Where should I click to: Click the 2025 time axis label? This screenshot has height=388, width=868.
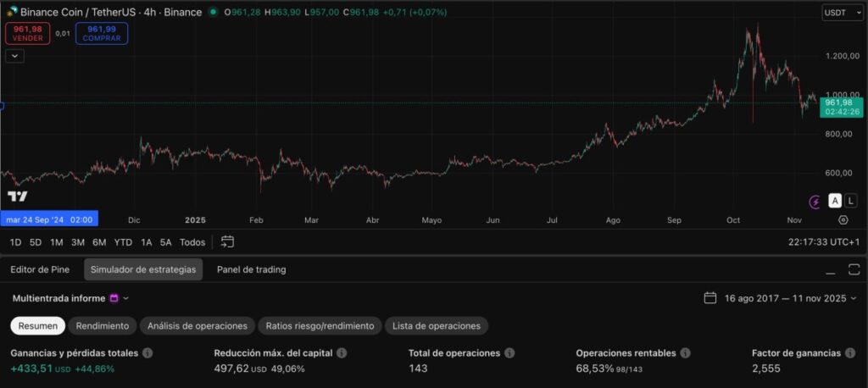click(196, 219)
